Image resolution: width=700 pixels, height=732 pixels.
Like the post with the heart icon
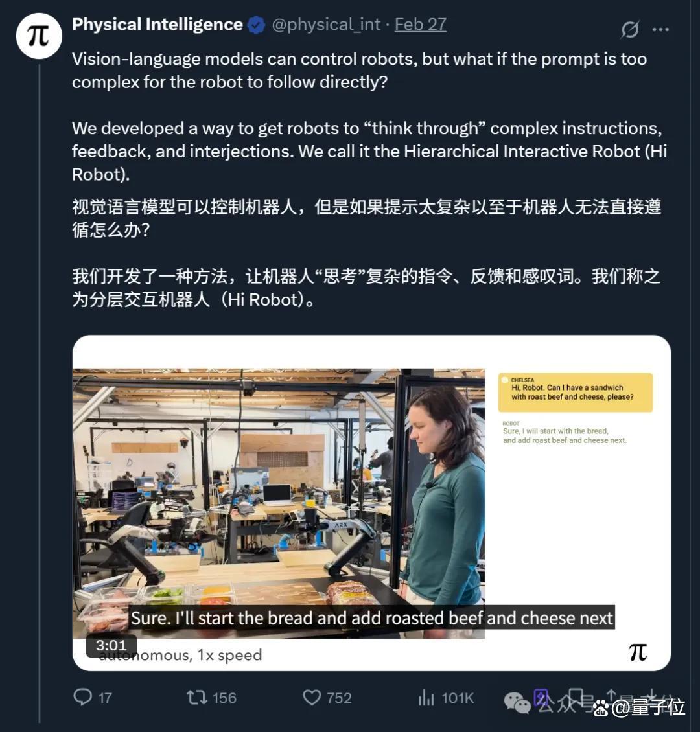312,698
